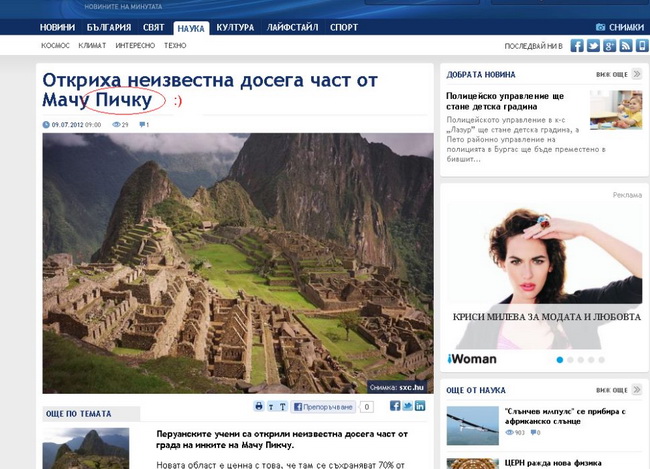The width and height of the screenshot is (650, 469).
Task: Share the article on Facebook below the photo
Action: click(395, 406)
